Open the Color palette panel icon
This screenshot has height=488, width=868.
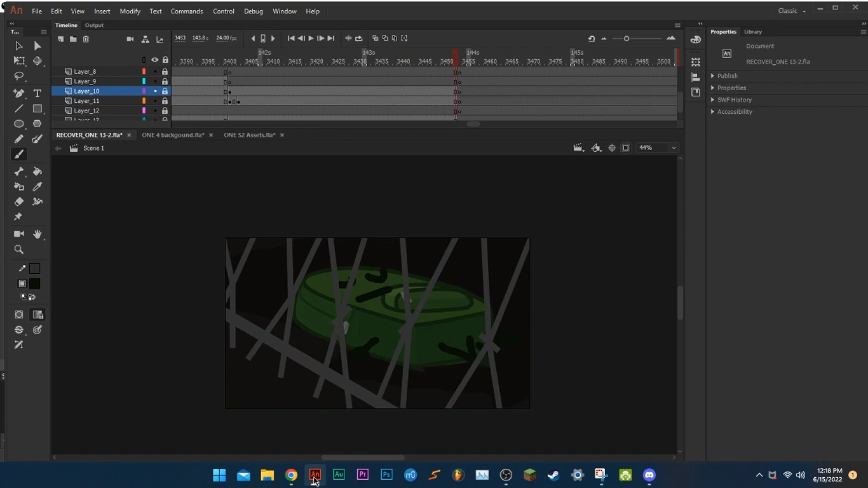pyautogui.click(x=696, y=40)
